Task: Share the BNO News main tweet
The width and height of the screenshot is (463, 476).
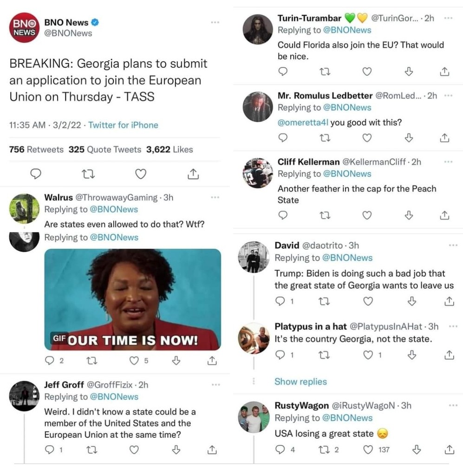Action: [193, 174]
